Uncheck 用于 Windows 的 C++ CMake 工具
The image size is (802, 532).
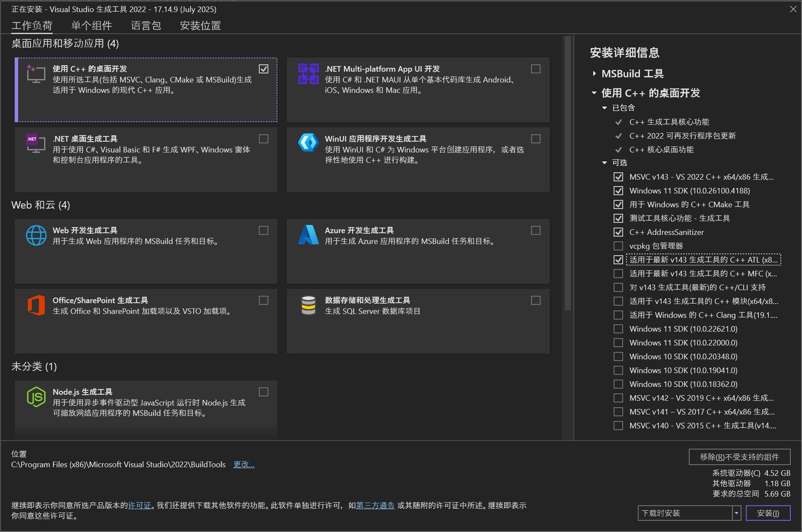tap(618, 205)
